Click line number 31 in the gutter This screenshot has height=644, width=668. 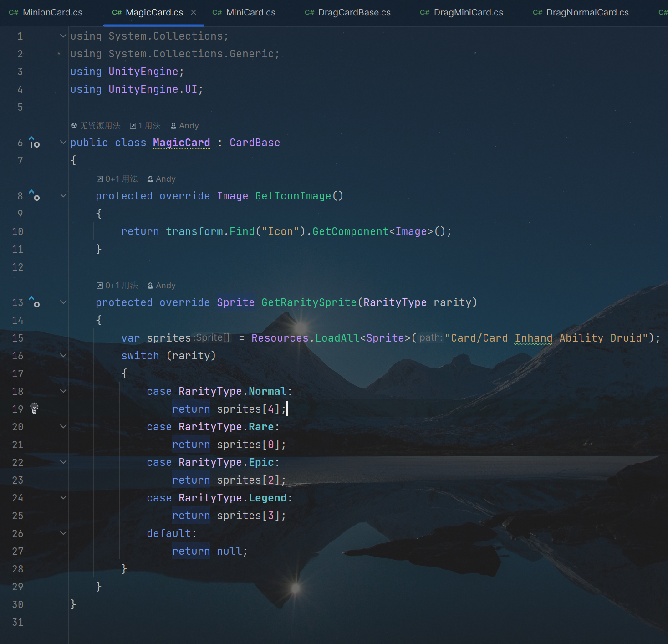(x=18, y=622)
